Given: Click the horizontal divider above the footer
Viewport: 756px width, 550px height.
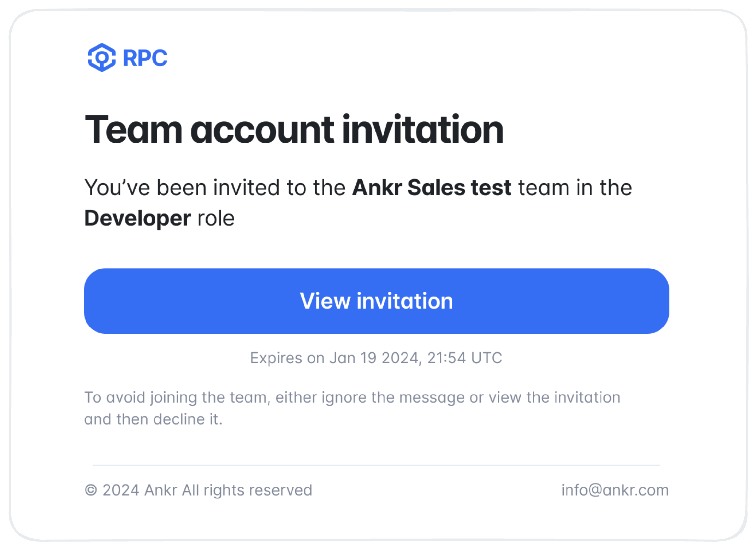Looking at the screenshot, I should pyautogui.click(x=377, y=466).
